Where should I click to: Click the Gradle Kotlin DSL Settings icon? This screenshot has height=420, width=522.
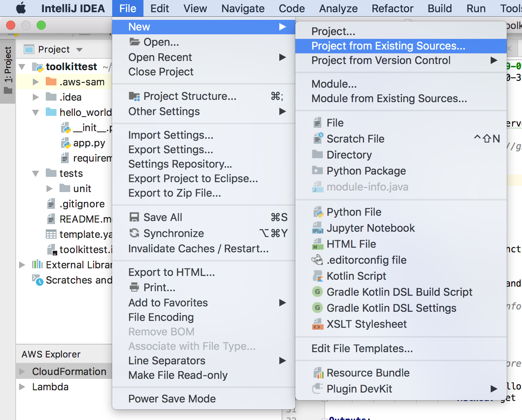point(317,308)
